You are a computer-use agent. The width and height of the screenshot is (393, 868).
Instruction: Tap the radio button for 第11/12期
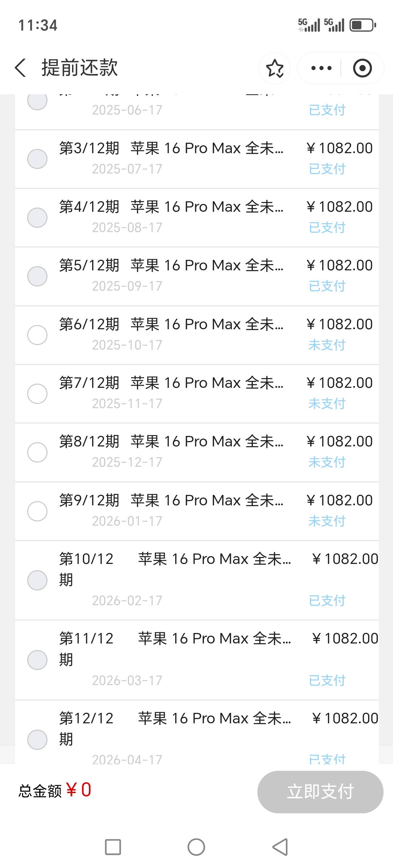pos(37,660)
